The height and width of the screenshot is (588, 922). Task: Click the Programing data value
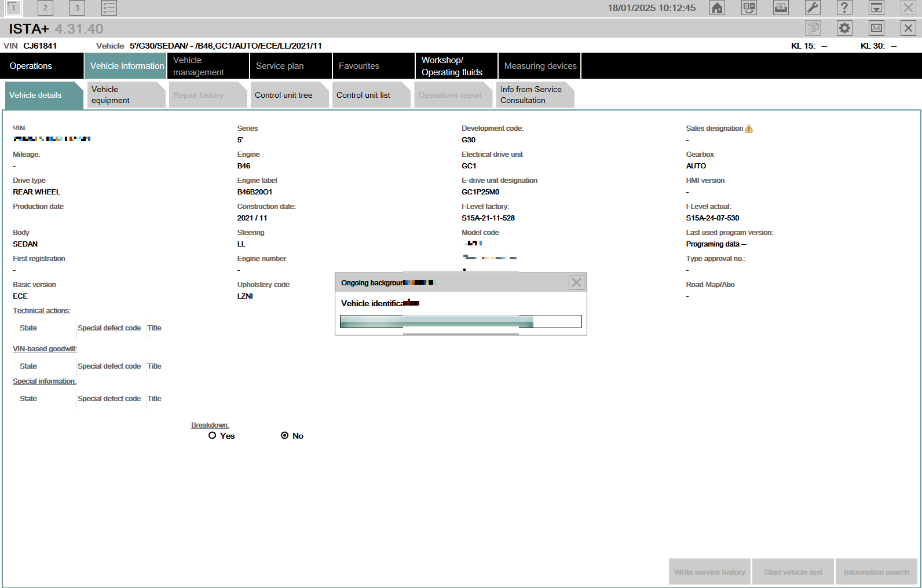tap(716, 244)
